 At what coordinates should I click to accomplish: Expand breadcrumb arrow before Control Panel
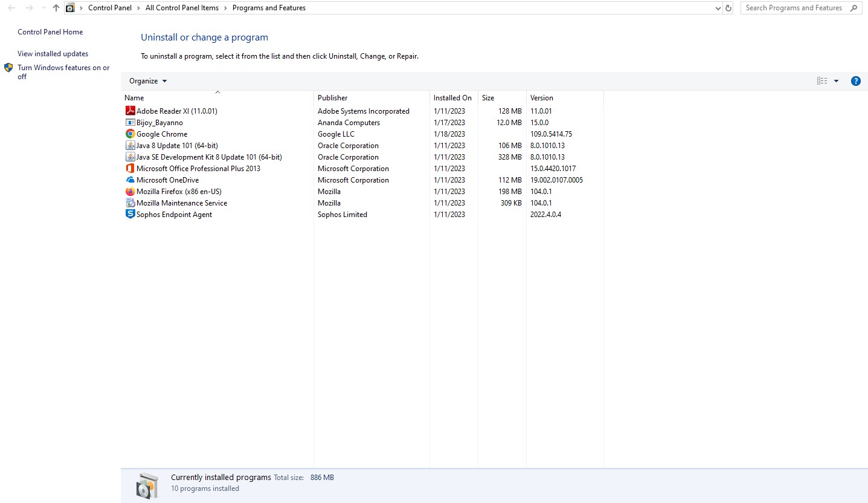pyautogui.click(x=82, y=8)
